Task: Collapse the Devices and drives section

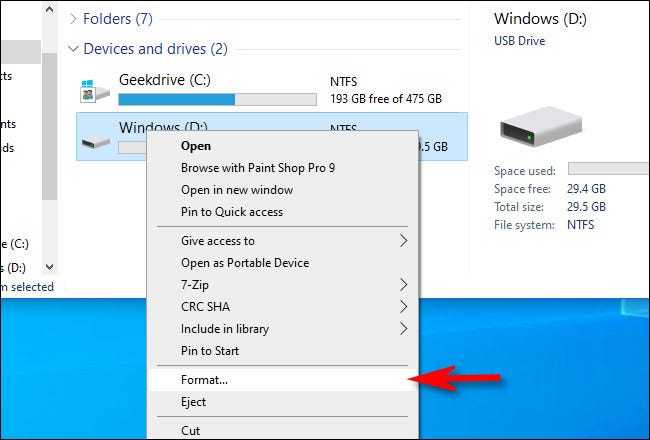Action: pyautogui.click(x=73, y=49)
